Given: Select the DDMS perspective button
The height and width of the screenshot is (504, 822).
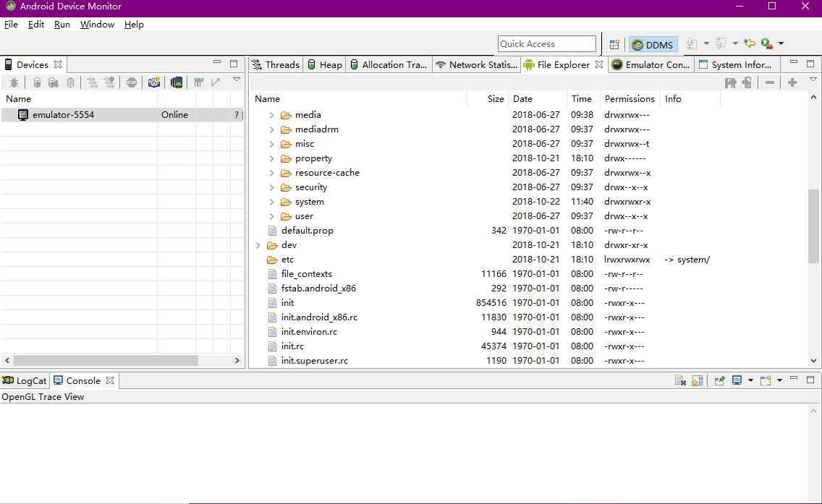Looking at the screenshot, I should 653,45.
